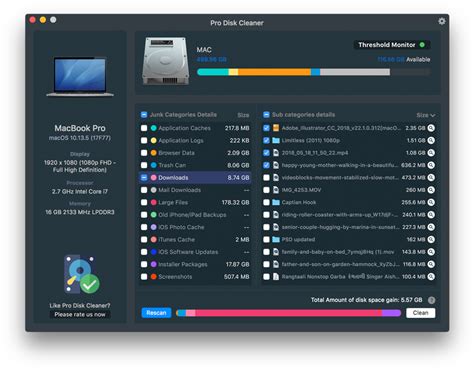Click magnifier icon for Rangtaali Nonstop Garba file
The height and width of the screenshot is (370, 474).
point(431,276)
